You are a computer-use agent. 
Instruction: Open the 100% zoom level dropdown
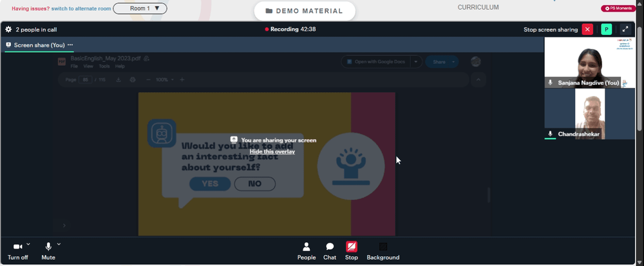165,80
